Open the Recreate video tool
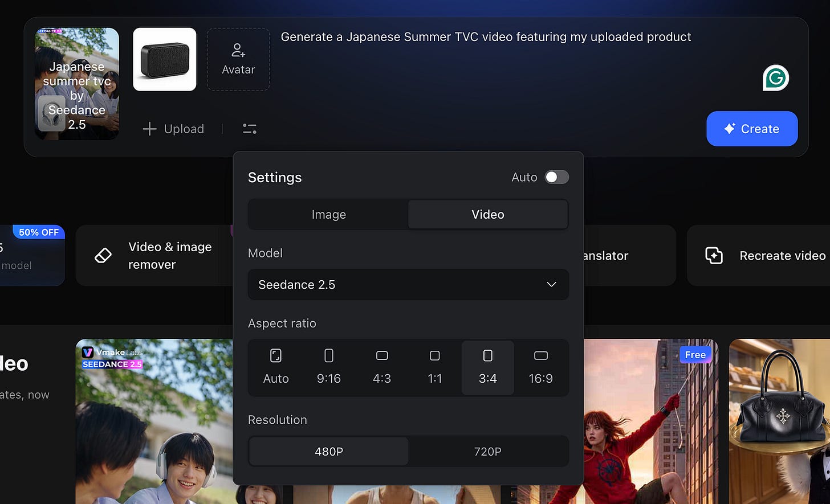The height and width of the screenshot is (504, 830). 758,255
